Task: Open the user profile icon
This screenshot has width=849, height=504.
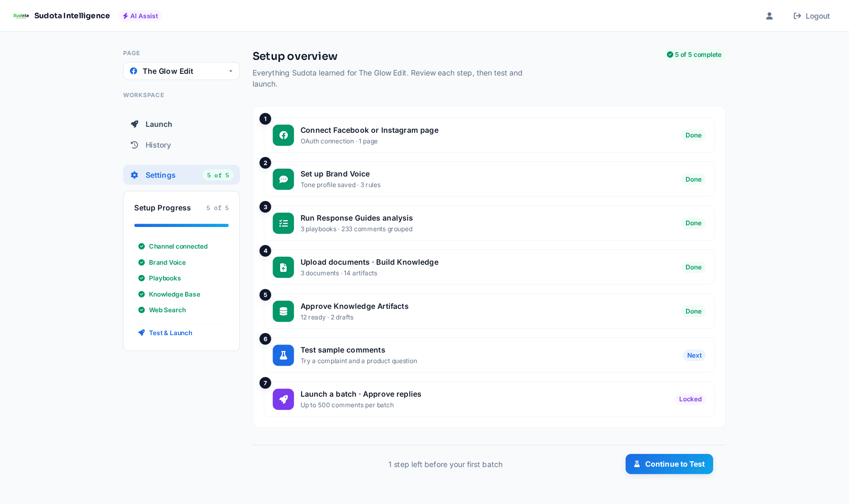Action: click(769, 16)
